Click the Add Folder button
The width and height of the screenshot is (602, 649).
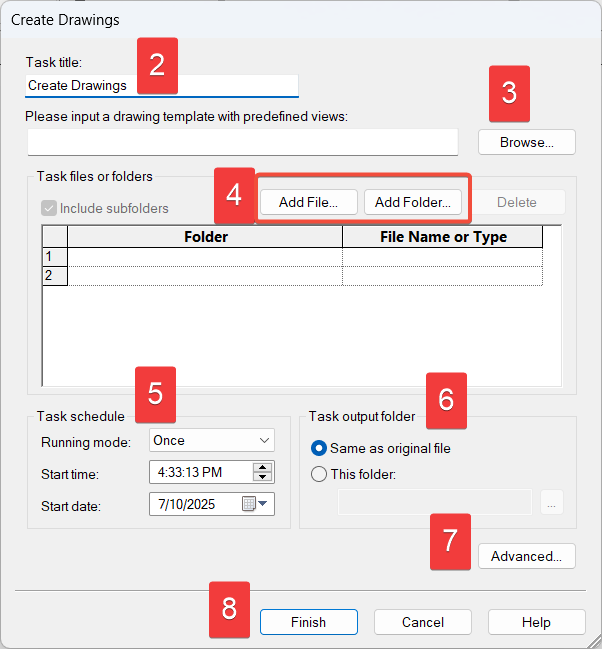tap(413, 202)
